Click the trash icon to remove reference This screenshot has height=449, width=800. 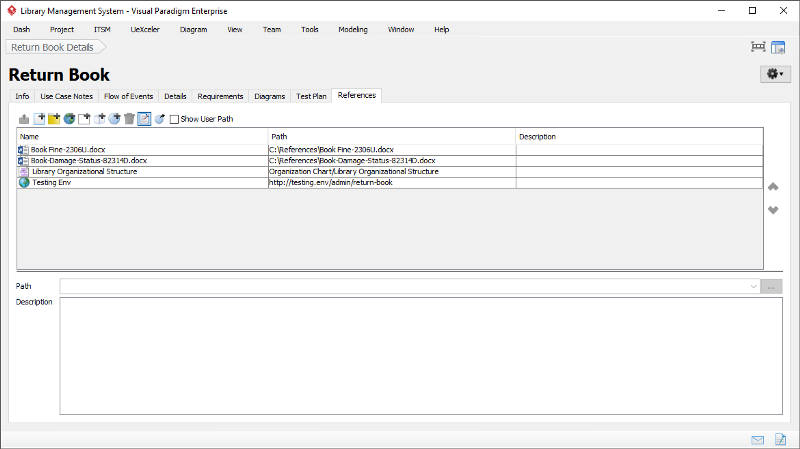(128, 119)
